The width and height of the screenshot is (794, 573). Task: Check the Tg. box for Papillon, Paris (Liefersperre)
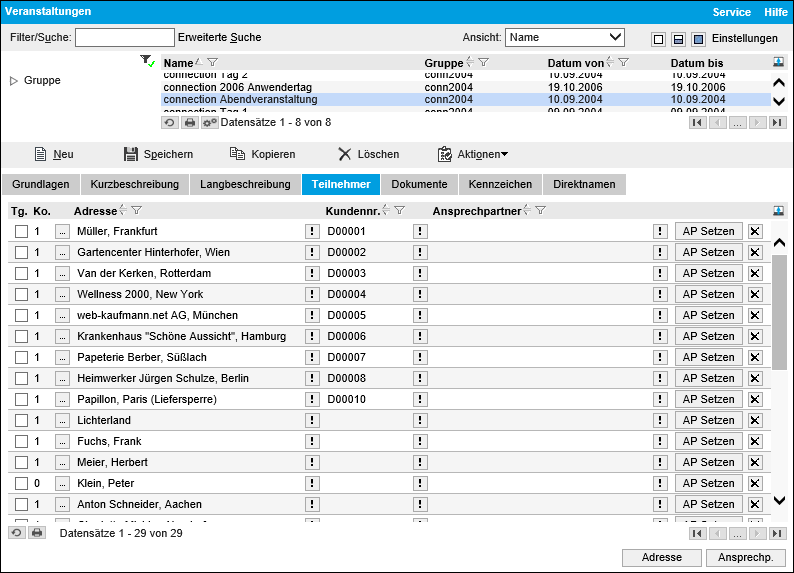click(21, 399)
